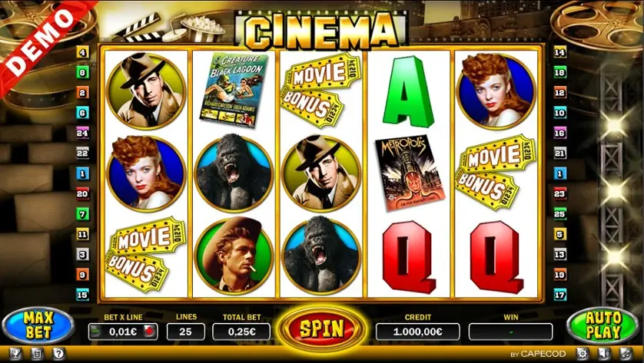
Task: Mute sound using the speaker icon
Action: point(603,353)
